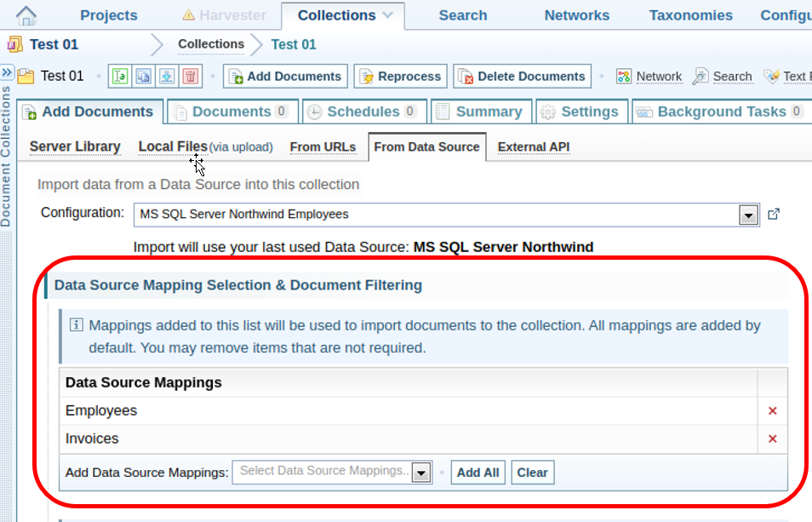Click the green edit collection toolbar icon
The width and height of the screenshot is (812, 522).
(119, 76)
